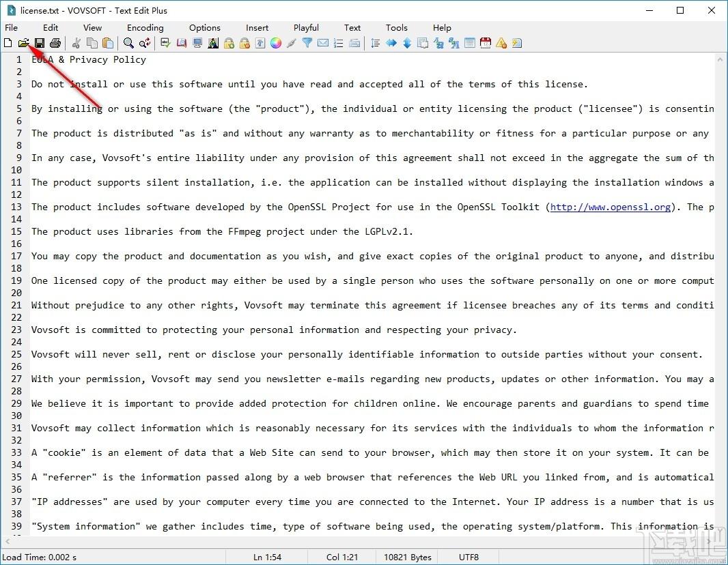This screenshot has height=565, width=728.
Task: Click the keyboard toolbar icon
Action: tap(354, 43)
